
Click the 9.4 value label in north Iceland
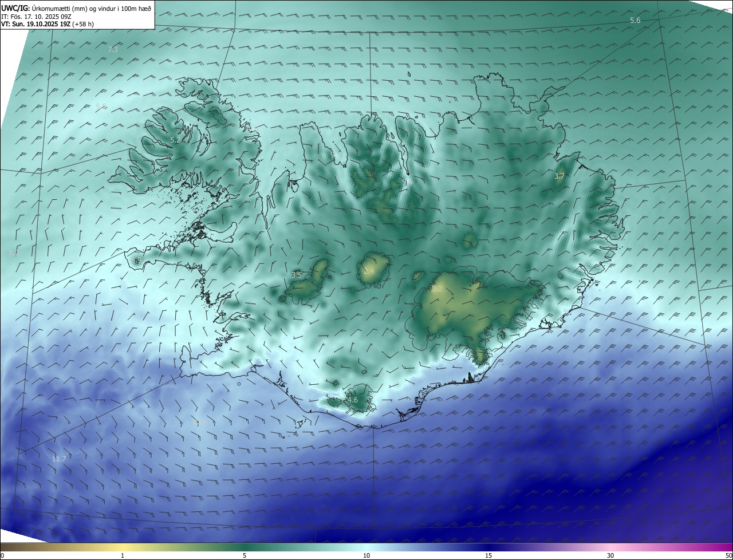pos(337,155)
